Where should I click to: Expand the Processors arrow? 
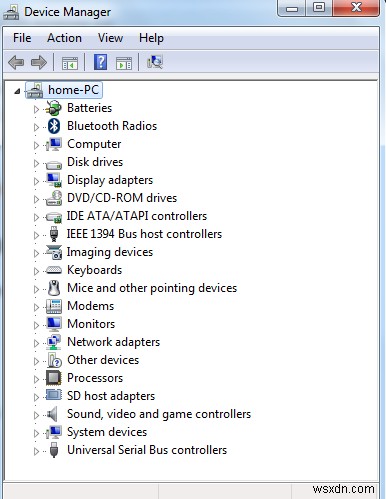point(36,379)
